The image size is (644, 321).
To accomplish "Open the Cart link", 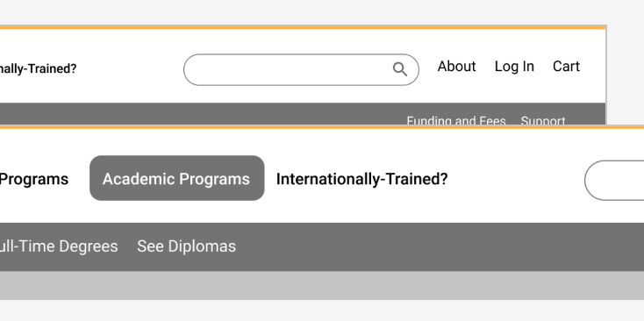I will pos(566,67).
